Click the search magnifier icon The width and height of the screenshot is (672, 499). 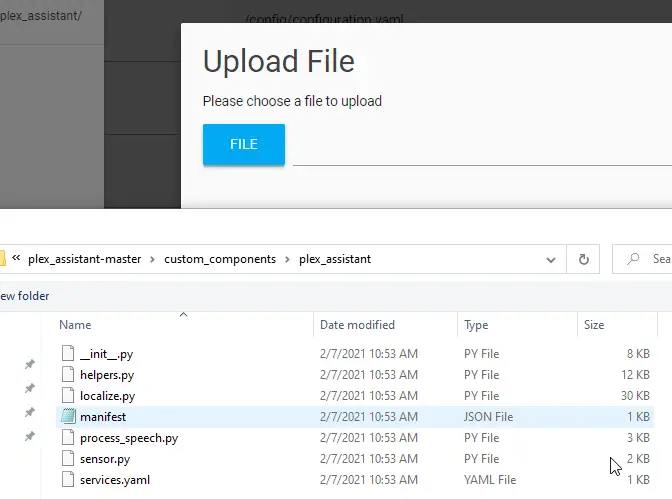633,259
